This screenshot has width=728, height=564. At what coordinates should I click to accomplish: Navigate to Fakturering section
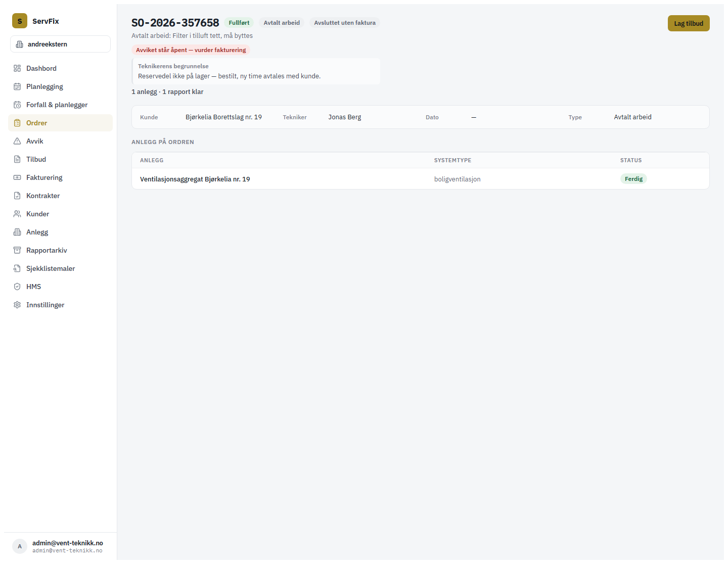pyautogui.click(x=60, y=177)
